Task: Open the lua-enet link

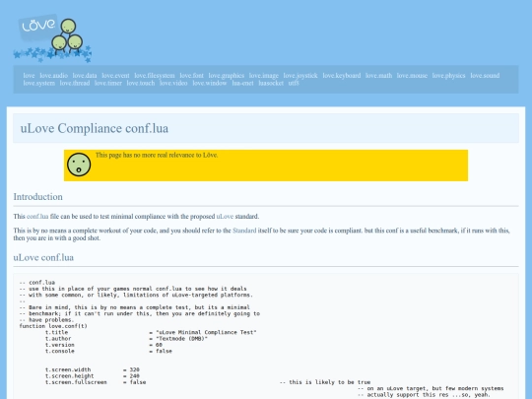Action: (242, 83)
